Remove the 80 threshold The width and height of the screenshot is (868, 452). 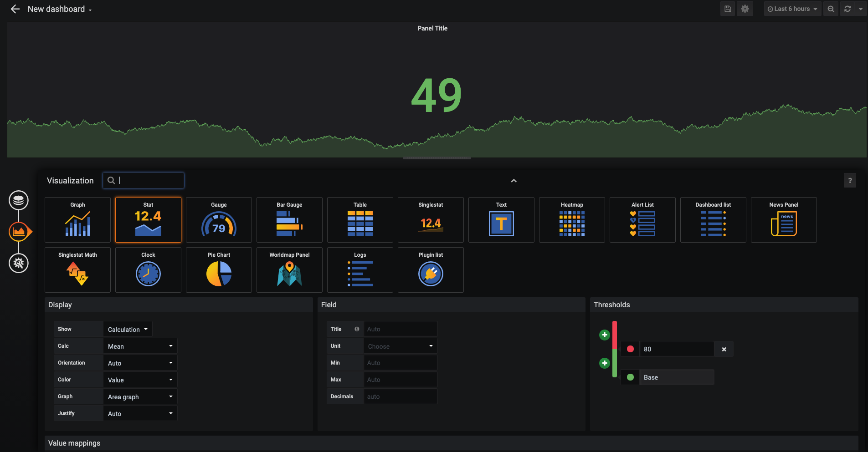[x=724, y=349]
